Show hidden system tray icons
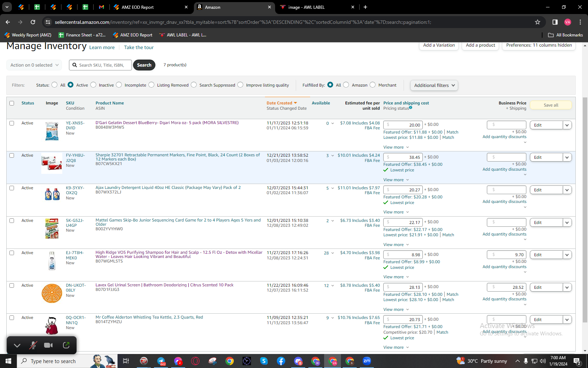Image resolution: width=588 pixels, height=368 pixels. (x=517, y=361)
